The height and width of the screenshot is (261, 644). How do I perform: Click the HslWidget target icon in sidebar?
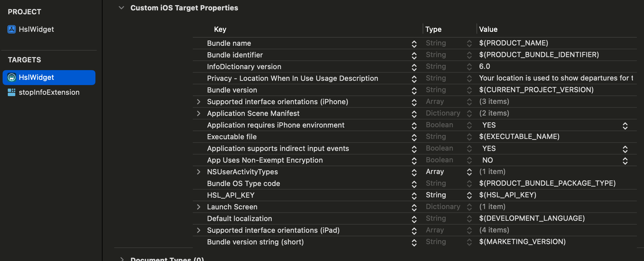click(x=12, y=77)
